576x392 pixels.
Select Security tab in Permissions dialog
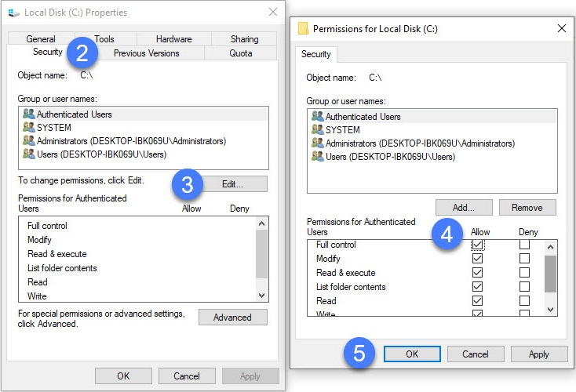point(316,54)
